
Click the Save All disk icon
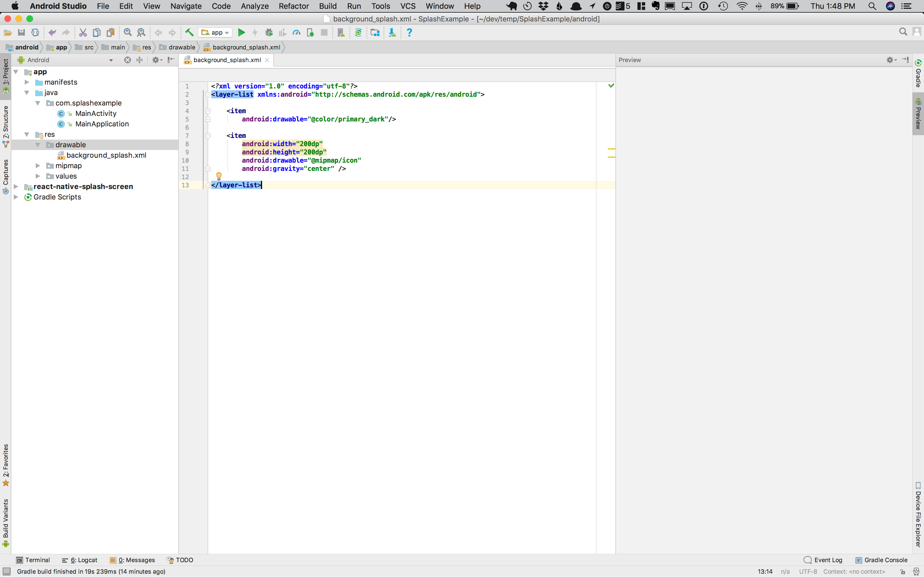click(x=21, y=33)
